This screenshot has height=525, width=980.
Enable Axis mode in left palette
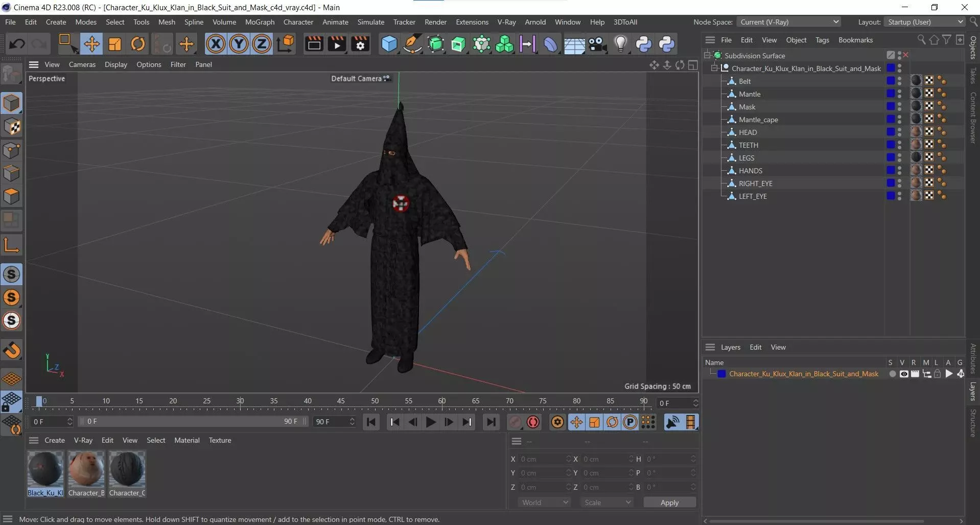point(12,245)
